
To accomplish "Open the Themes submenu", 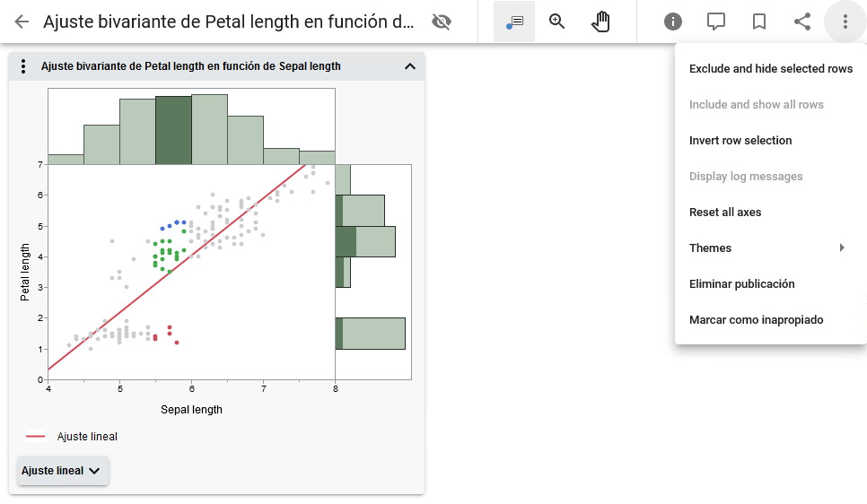I will point(767,248).
